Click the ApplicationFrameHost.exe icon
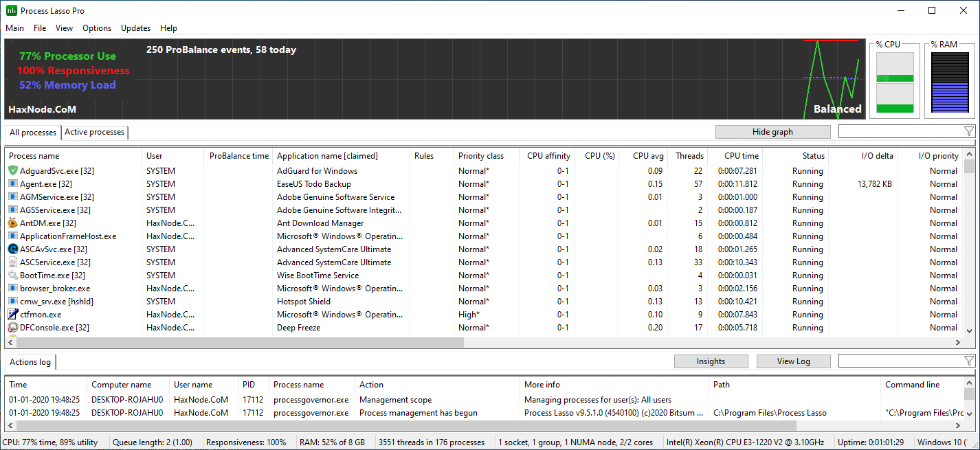980x450 pixels. click(x=13, y=236)
